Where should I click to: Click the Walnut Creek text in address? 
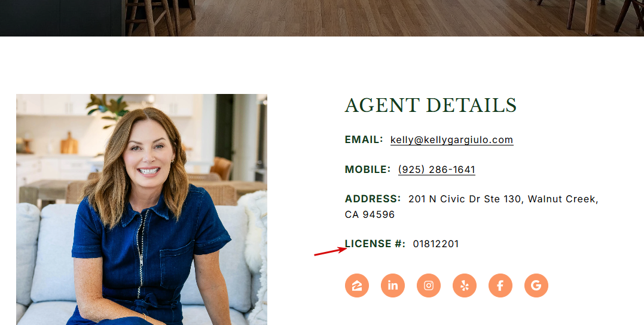[561, 199]
